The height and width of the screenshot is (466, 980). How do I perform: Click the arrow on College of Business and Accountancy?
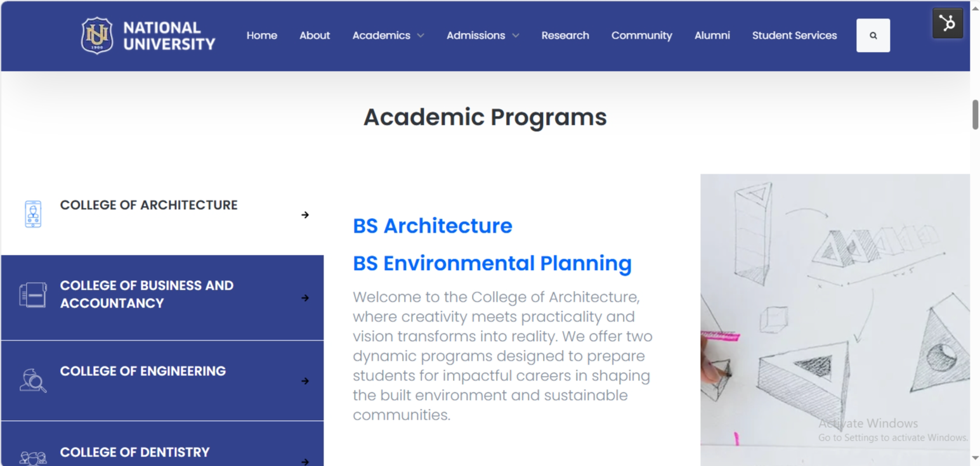coord(305,298)
